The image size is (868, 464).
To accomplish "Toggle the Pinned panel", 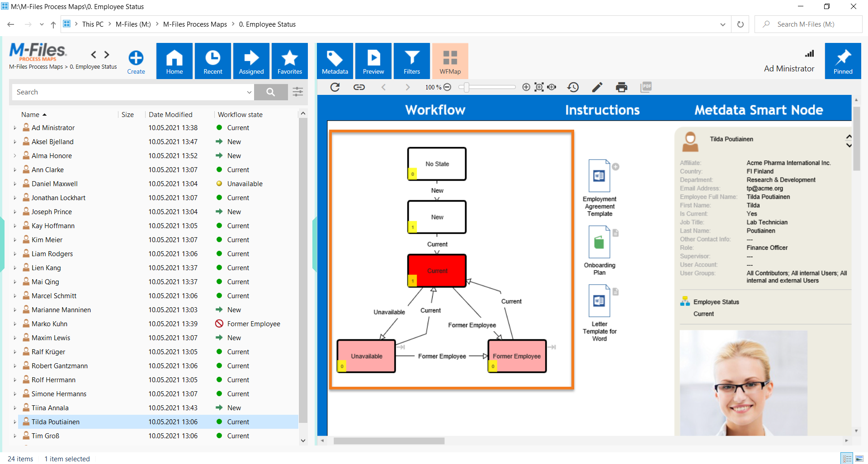I will 843,61.
